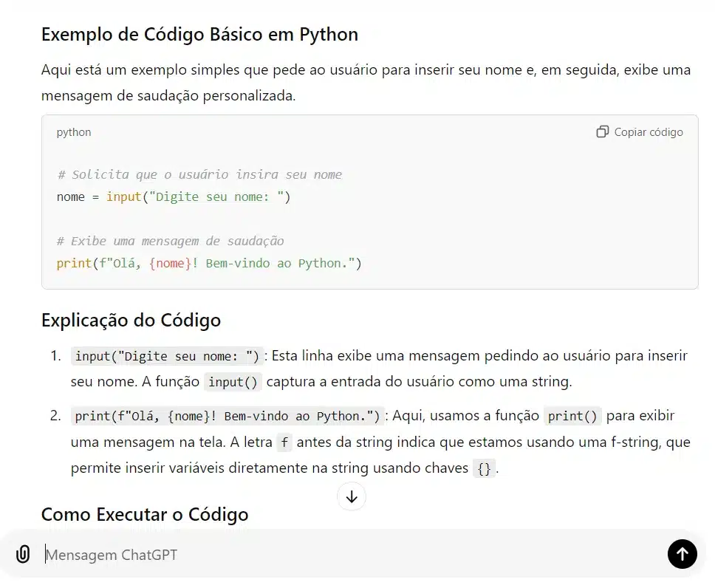Click the inline code input("Digite seu nome: ")
715x588 pixels.
point(165,355)
